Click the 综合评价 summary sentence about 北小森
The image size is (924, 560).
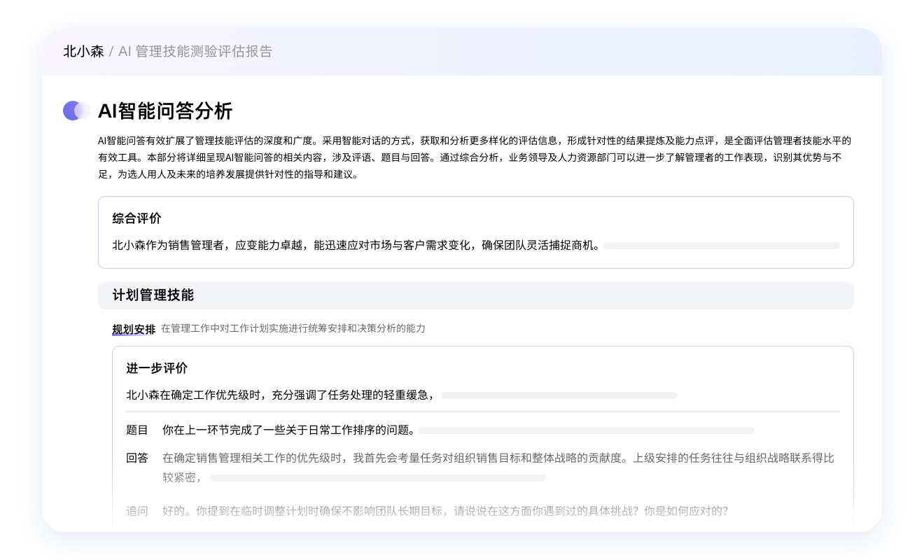pyautogui.click(x=356, y=246)
